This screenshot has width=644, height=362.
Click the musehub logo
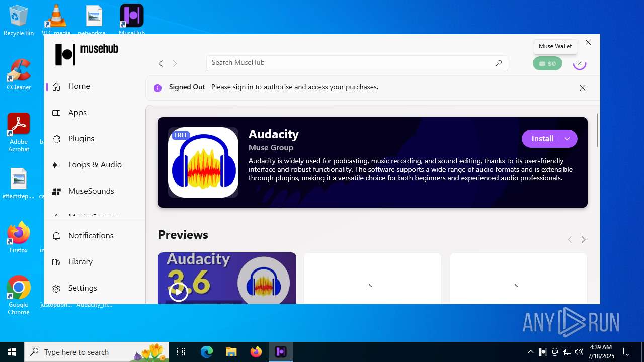coord(87,54)
